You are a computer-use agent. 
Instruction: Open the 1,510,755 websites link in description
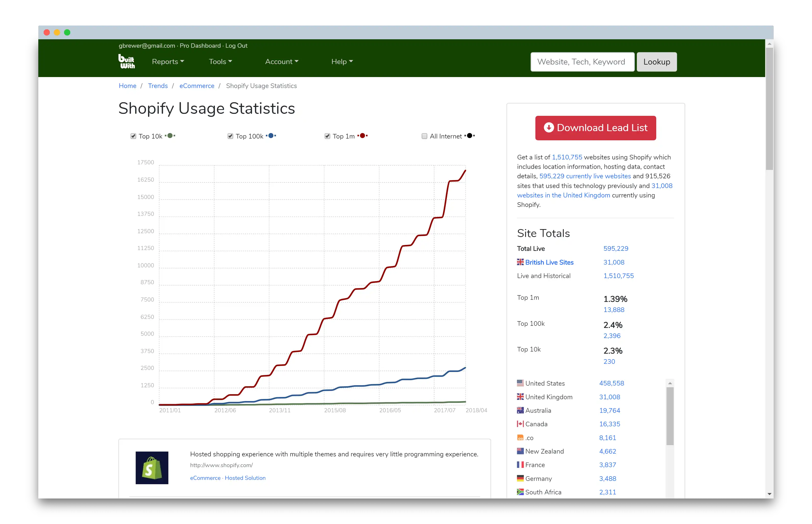click(567, 157)
